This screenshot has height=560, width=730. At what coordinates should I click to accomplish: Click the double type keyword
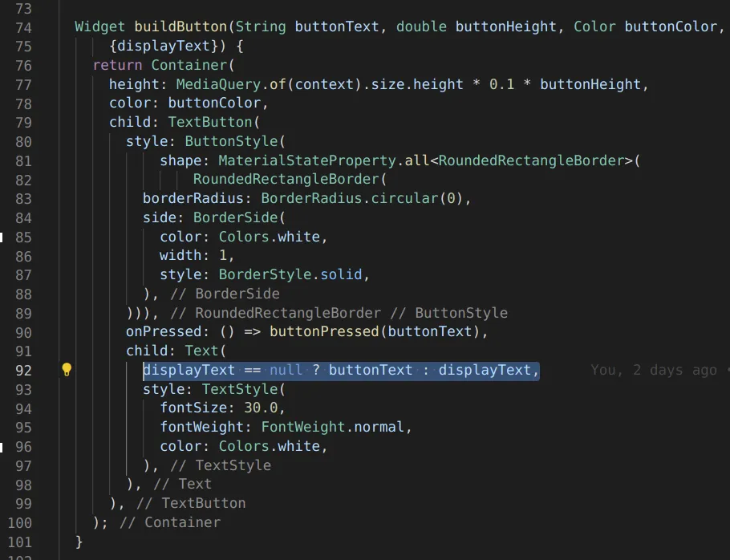point(421,27)
